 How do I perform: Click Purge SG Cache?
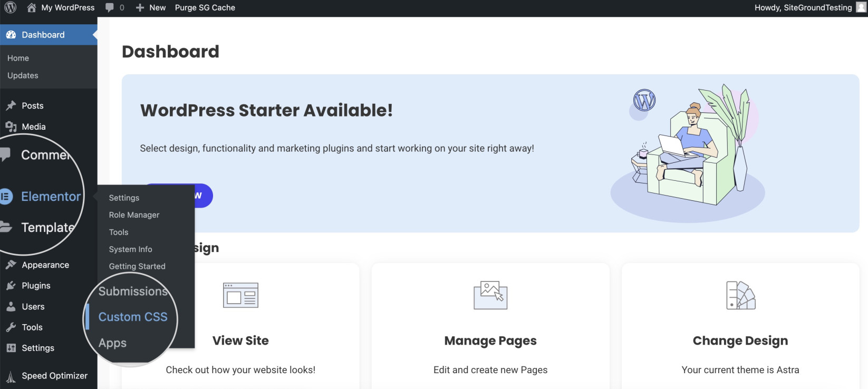tap(205, 7)
